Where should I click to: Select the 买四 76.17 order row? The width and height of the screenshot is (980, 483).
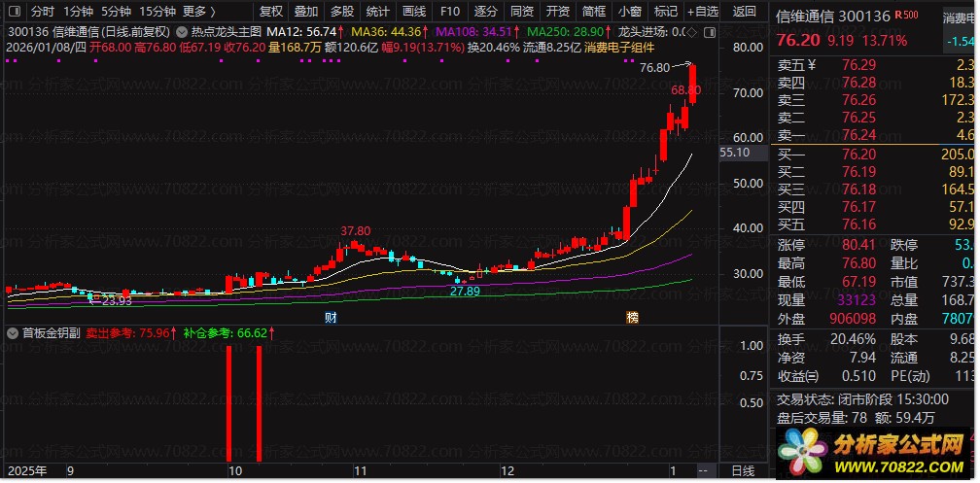click(x=875, y=207)
